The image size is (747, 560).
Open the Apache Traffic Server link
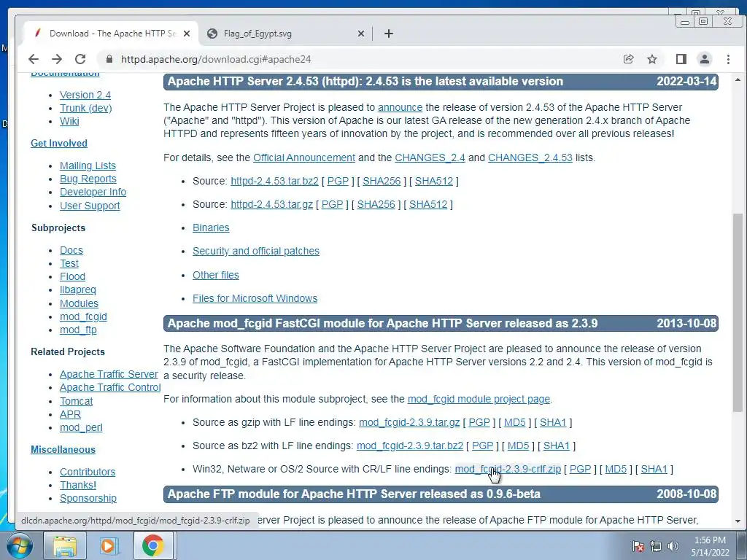(x=109, y=374)
